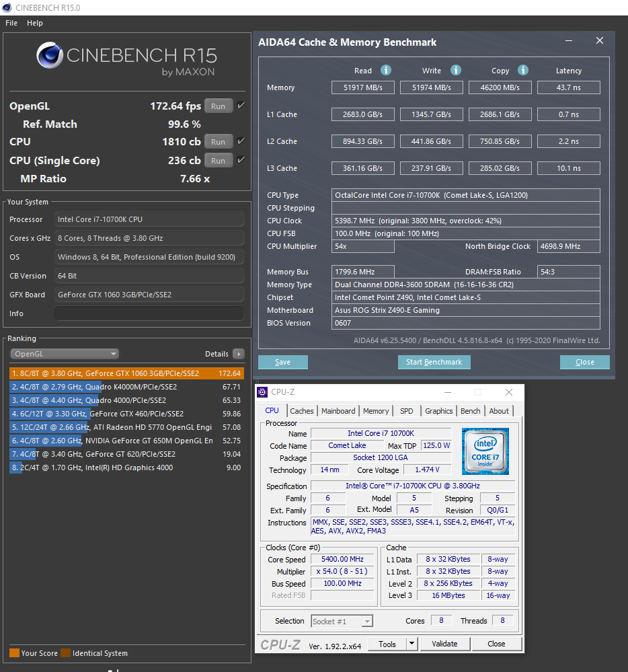
Task: Click the Cinebench app icon in title bar
Action: [x=7, y=7]
